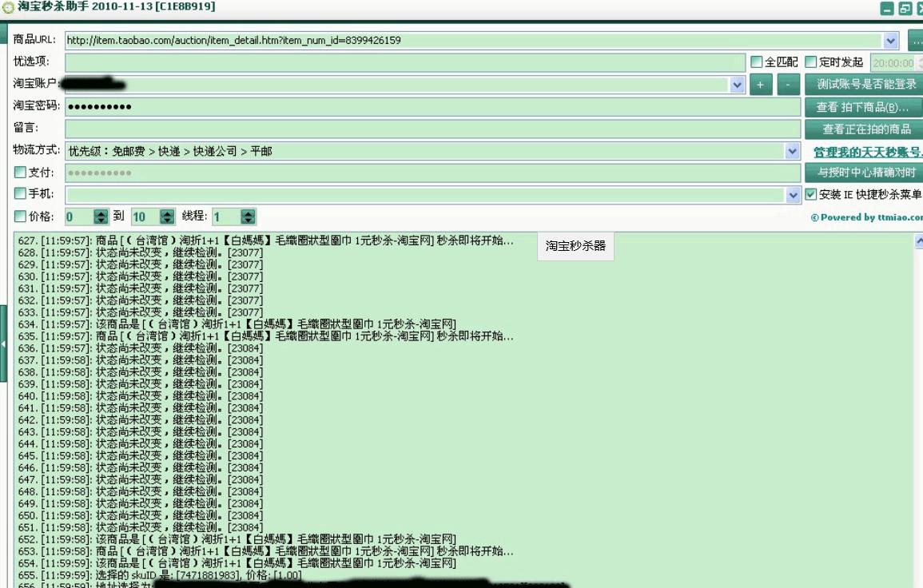Enable the 全匹配 checkbox
The height and width of the screenshot is (588, 923).
click(x=757, y=62)
